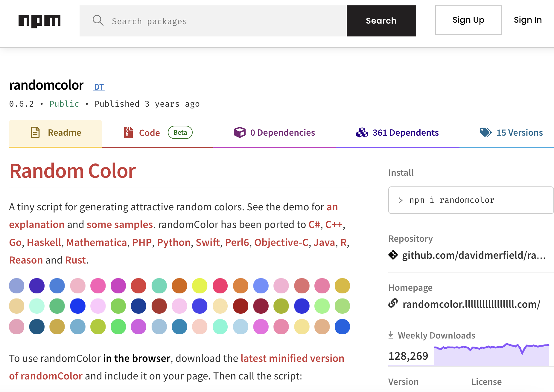Click the magnifying glass search icon
This screenshot has width=554, height=392.
(x=98, y=21)
